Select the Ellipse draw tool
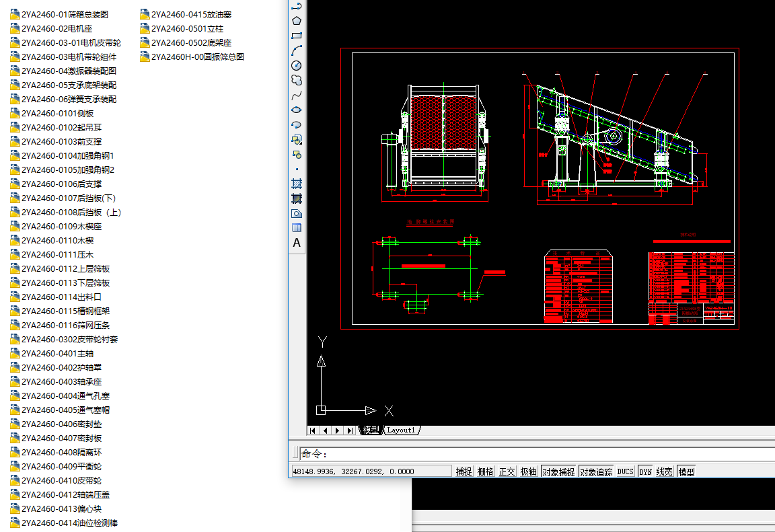Image resolution: width=775 pixels, height=532 pixels. [x=297, y=110]
